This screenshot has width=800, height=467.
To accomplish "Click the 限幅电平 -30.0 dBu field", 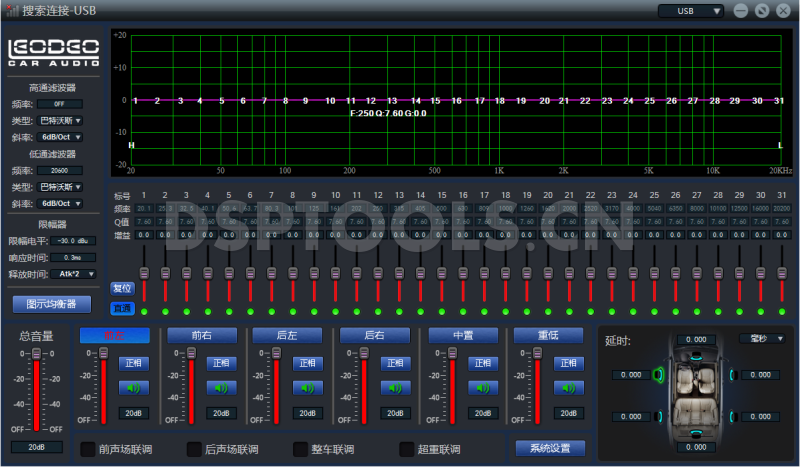I will [73, 241].
